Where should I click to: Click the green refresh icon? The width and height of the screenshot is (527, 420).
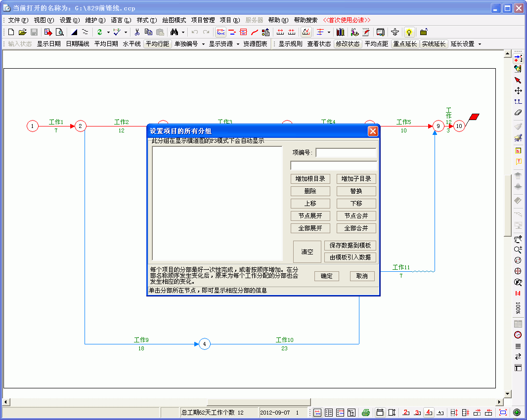coord(99,32)
